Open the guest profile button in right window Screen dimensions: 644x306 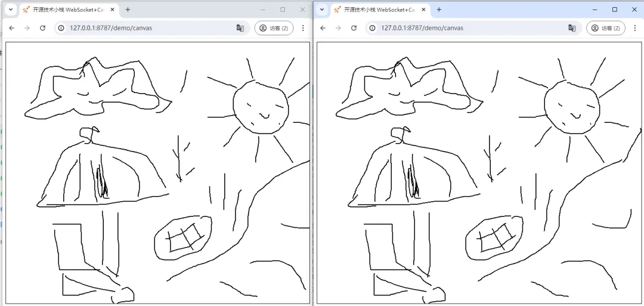(x=606, y=28)
